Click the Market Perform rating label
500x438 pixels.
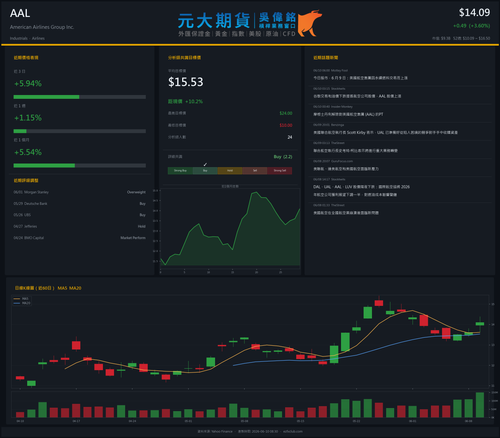click(x=133, y=238)
